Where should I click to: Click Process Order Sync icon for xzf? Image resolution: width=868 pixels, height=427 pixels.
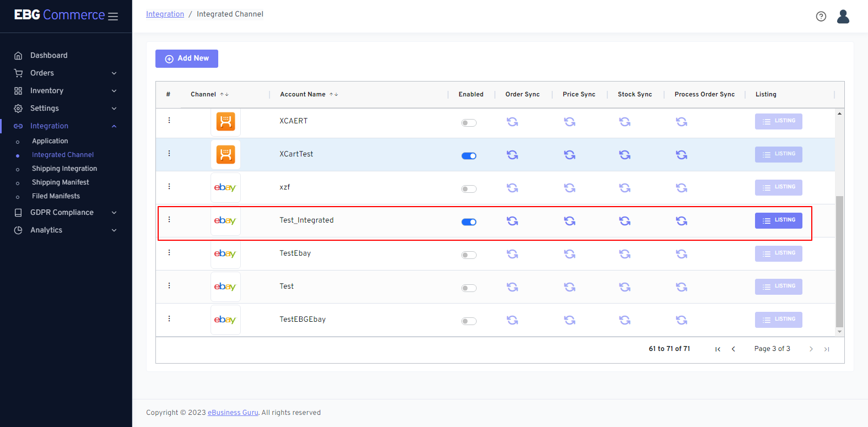click(681, 188)
